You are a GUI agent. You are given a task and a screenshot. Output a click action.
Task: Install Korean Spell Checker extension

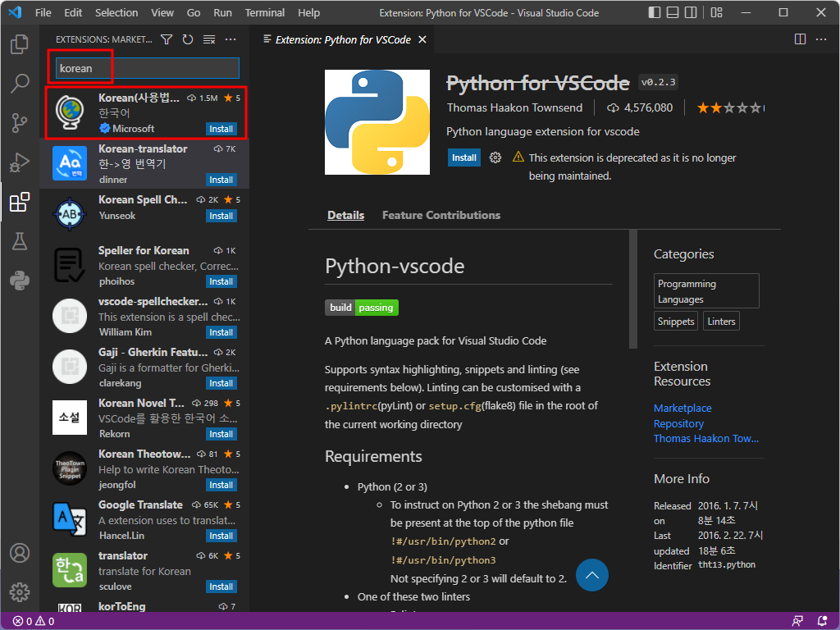pos(221,216)
